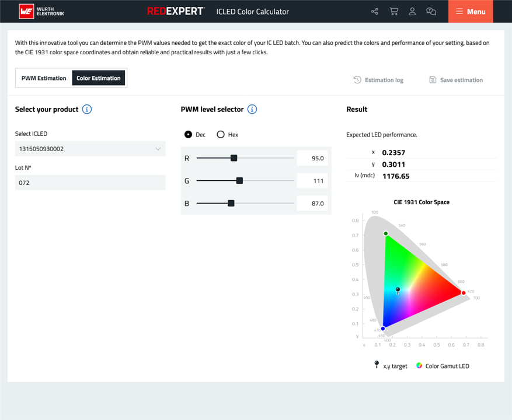Click the B value field 87.0
This screenshot has width=512, height=420.
[312, 204]
